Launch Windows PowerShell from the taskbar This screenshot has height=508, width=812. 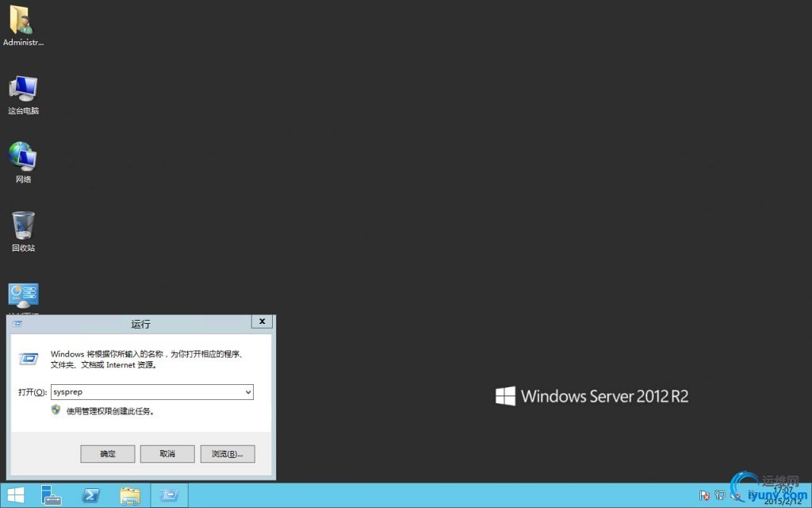91,495
